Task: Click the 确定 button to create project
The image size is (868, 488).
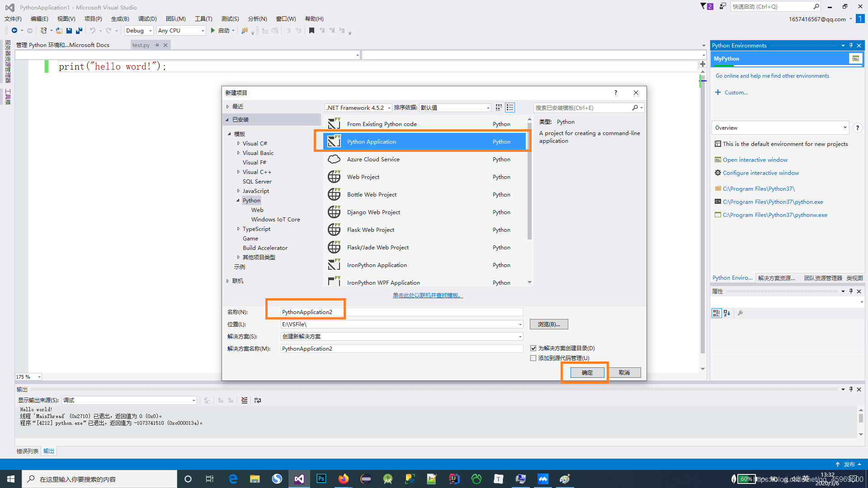Action: (x=587, y=372)
